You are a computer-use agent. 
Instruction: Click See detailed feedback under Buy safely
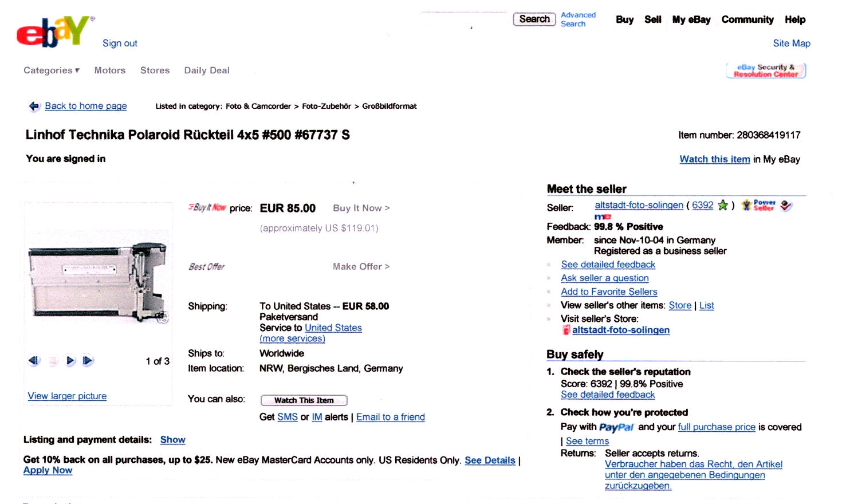click(x=608, y=395)
